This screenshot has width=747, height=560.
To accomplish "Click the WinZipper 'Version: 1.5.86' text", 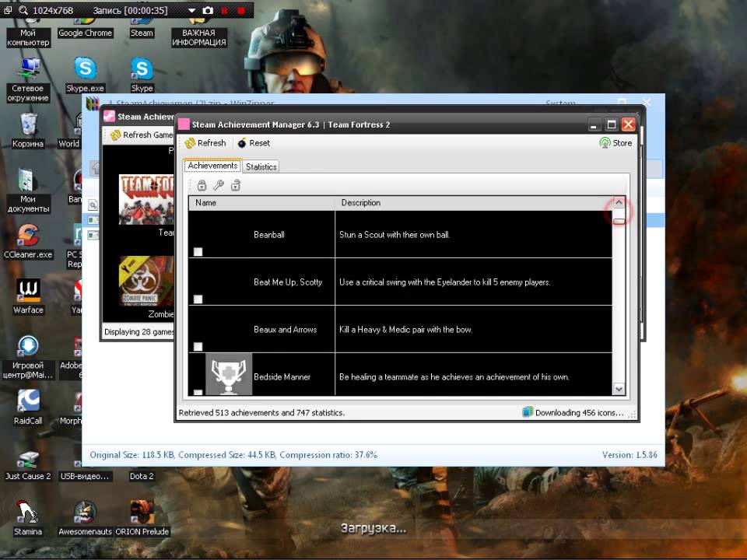I will (630, 455).
